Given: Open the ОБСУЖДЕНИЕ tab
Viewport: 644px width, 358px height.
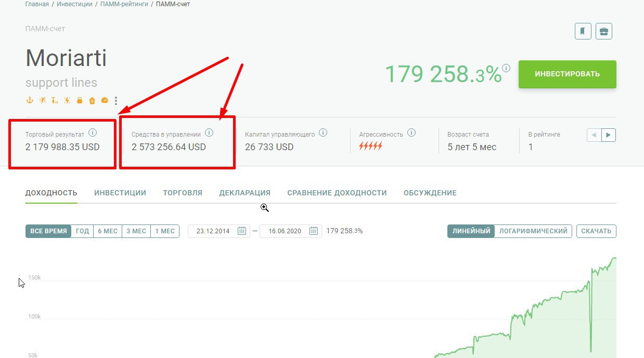Looking at the screenshot, I should 430,193.
